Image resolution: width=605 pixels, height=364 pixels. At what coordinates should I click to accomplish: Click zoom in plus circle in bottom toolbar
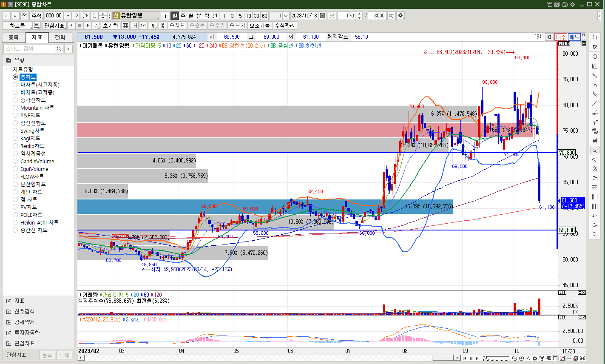click(522, 358)
